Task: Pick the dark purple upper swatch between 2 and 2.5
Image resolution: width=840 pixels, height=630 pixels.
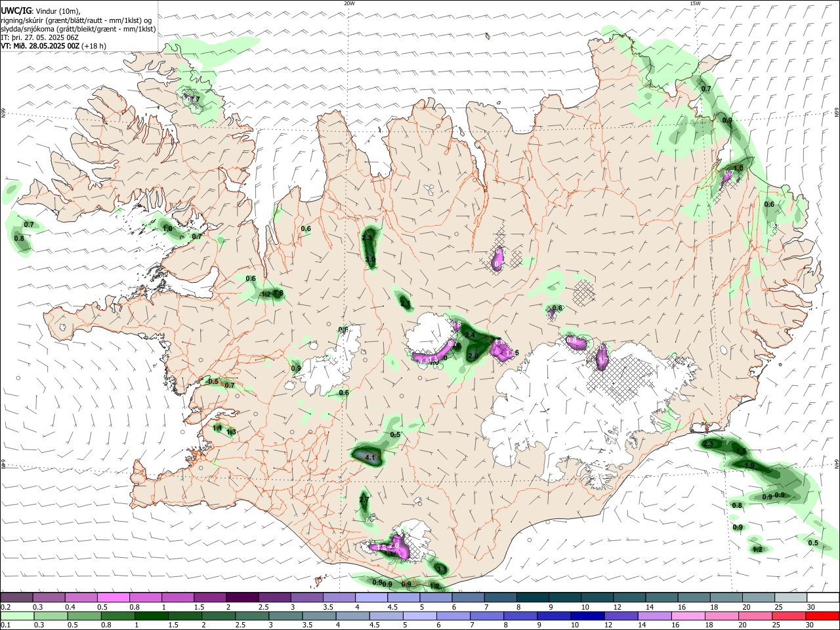Action: click(242, 598)
